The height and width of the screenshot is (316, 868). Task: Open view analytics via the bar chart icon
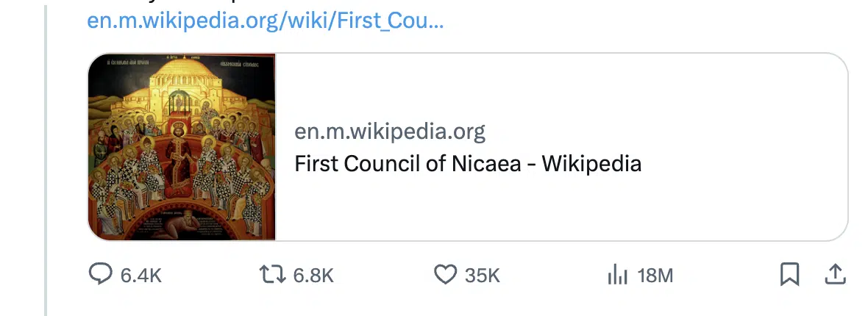[617, 275]
